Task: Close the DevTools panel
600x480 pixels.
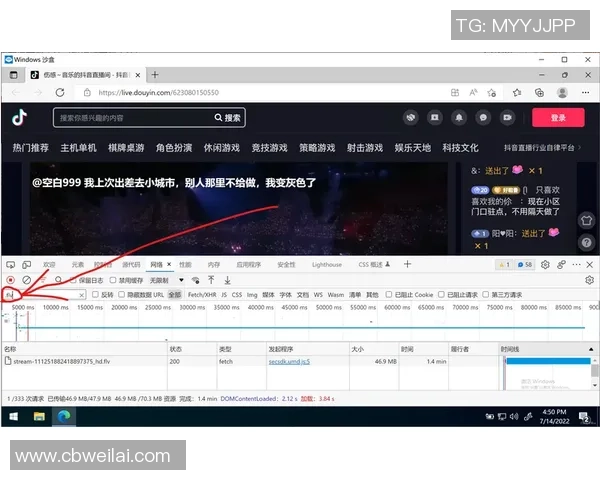Action: click(590, 264)
